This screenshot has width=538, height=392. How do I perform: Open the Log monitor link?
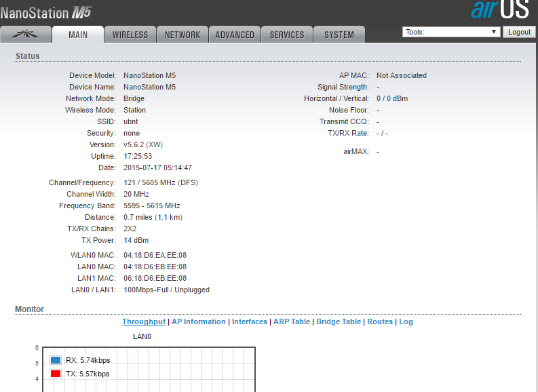pos(406,321)
